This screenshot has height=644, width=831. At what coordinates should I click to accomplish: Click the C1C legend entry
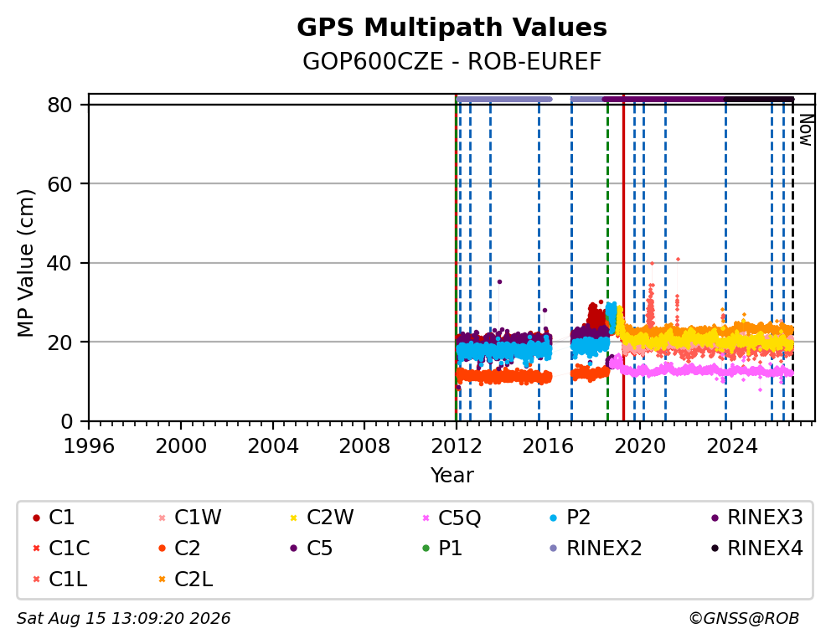(x=60, y=549)
